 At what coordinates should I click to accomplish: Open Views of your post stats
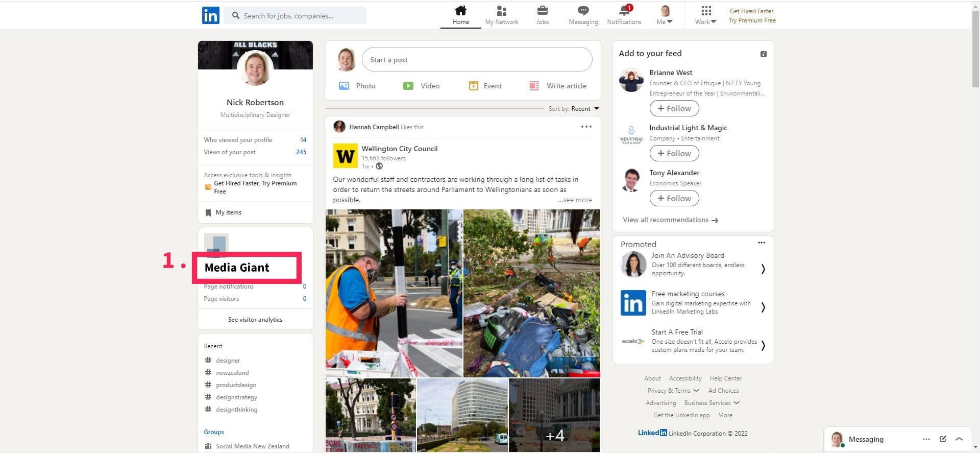(x=255, y=152)
